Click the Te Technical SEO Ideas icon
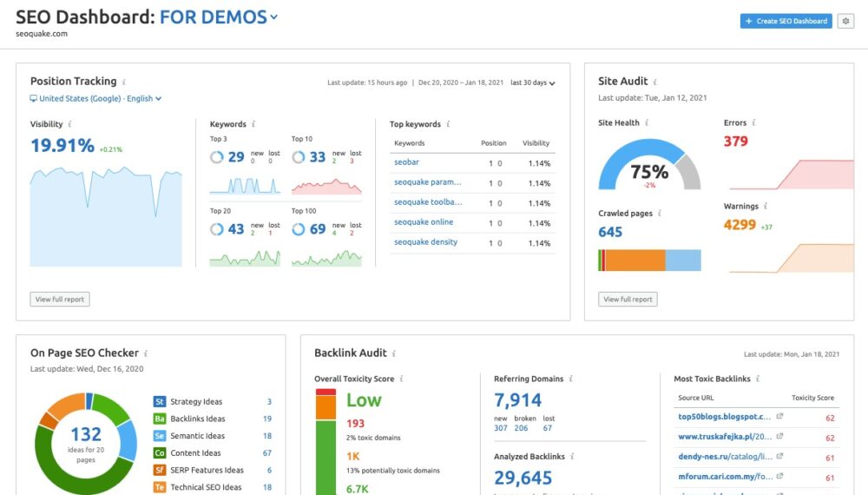This screenshot has height=495, width=868. pos(160,487)
